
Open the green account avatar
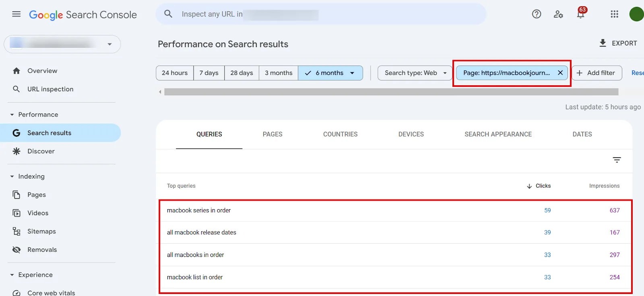click(637, 14)
